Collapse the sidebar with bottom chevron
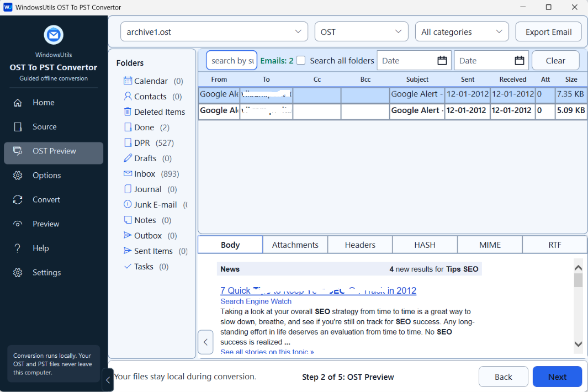 [108, 380]
